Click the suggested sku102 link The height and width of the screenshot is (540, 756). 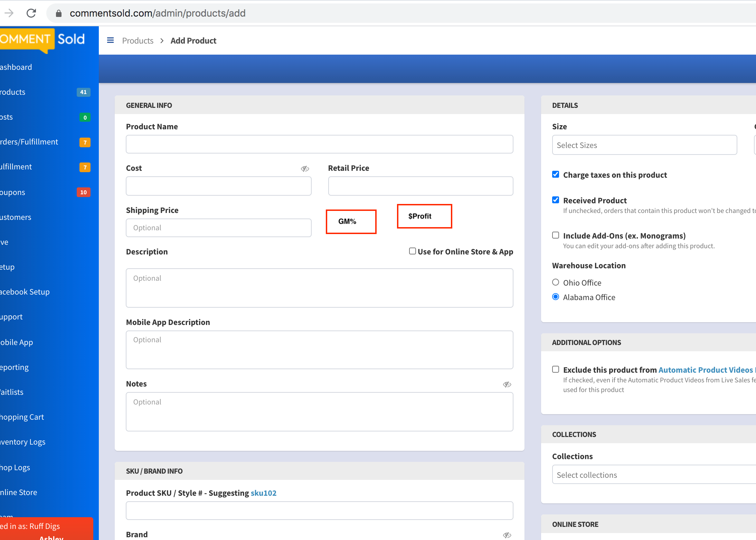264,493
